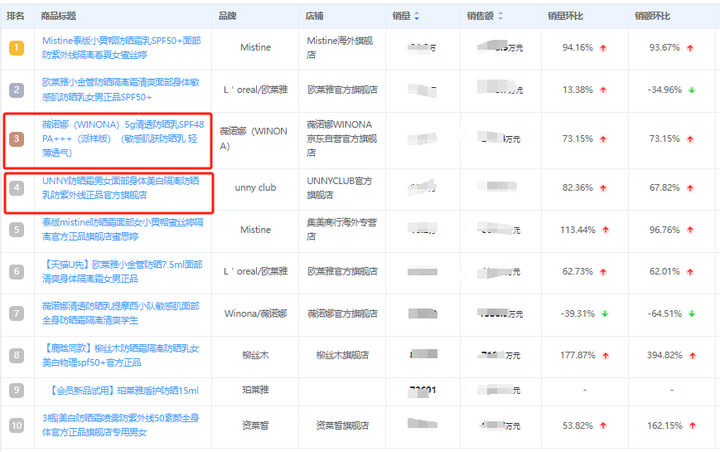Click red up arrow beside 177.87%
The image size is (720, 452).
click(x=606, y=356)
